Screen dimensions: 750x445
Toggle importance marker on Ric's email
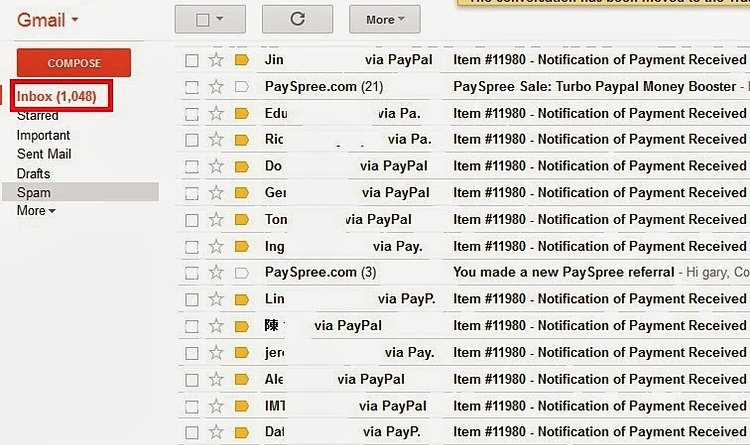click(x=242, y=140)
